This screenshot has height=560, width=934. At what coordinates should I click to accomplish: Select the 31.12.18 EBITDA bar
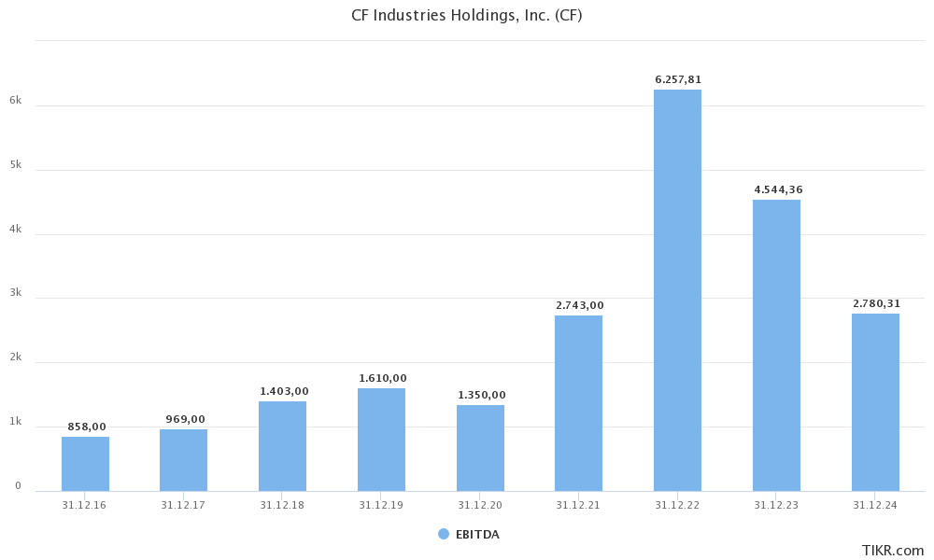click(x=282, y=446)
